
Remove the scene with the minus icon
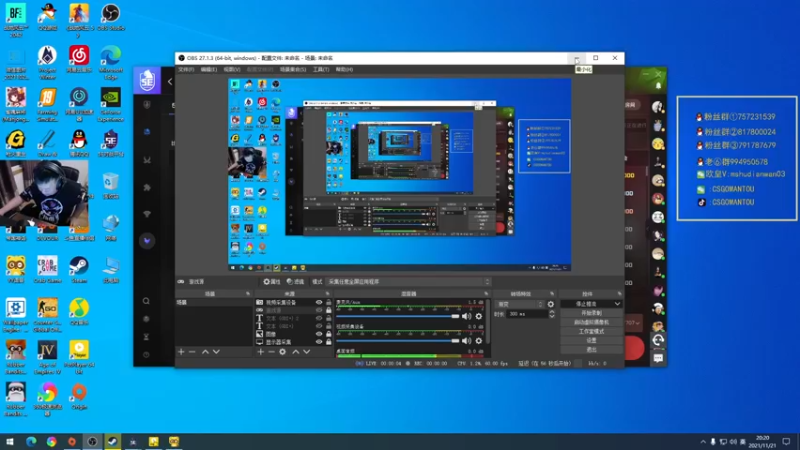192,352
